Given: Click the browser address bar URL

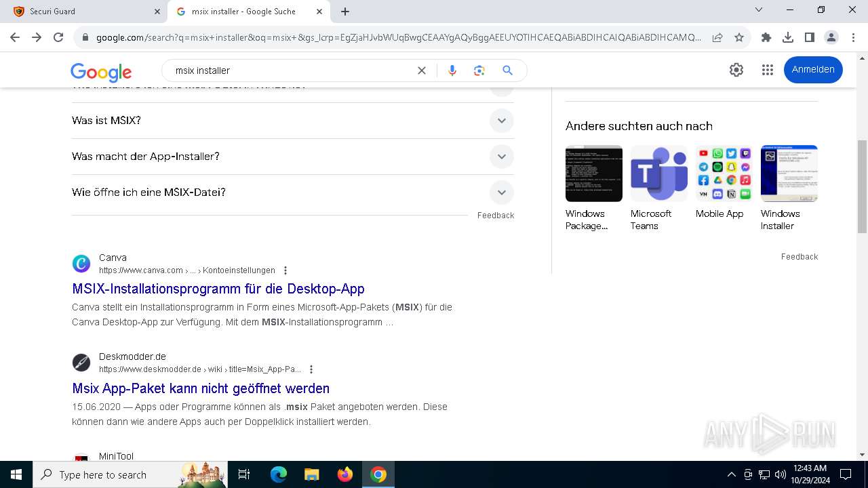Looking at the screenshot, I should point(399,38).
